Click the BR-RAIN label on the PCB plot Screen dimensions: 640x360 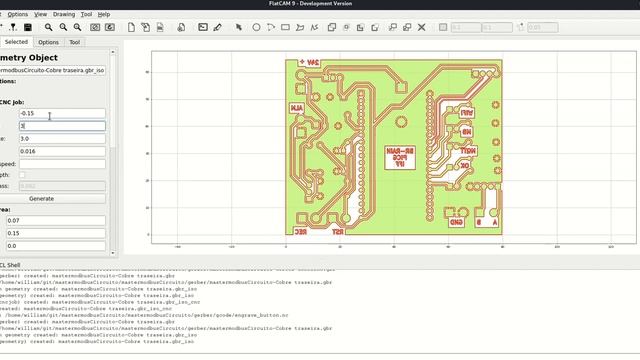tap(400, 151)
